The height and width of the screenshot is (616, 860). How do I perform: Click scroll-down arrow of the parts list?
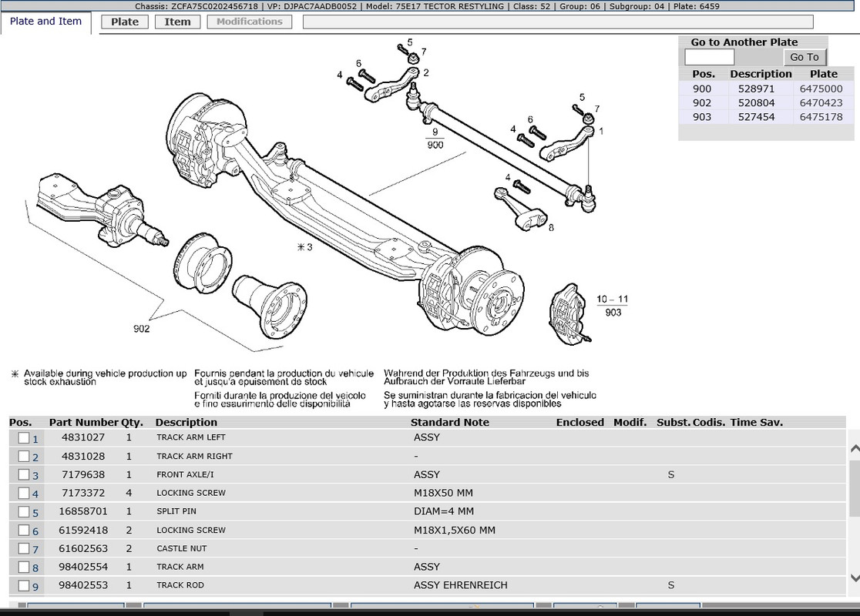pyautogui.click(x=855, y=577)
